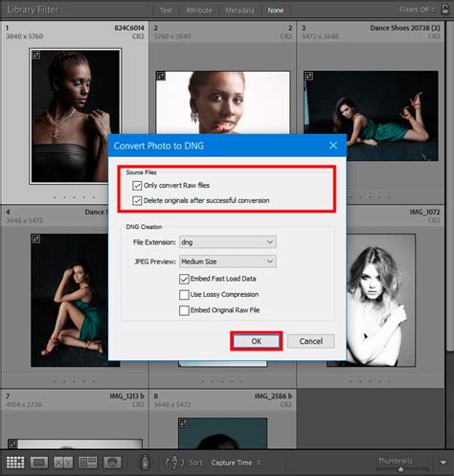
Task: Click the IMG_1213 b filename label
Action: (127, 396)
